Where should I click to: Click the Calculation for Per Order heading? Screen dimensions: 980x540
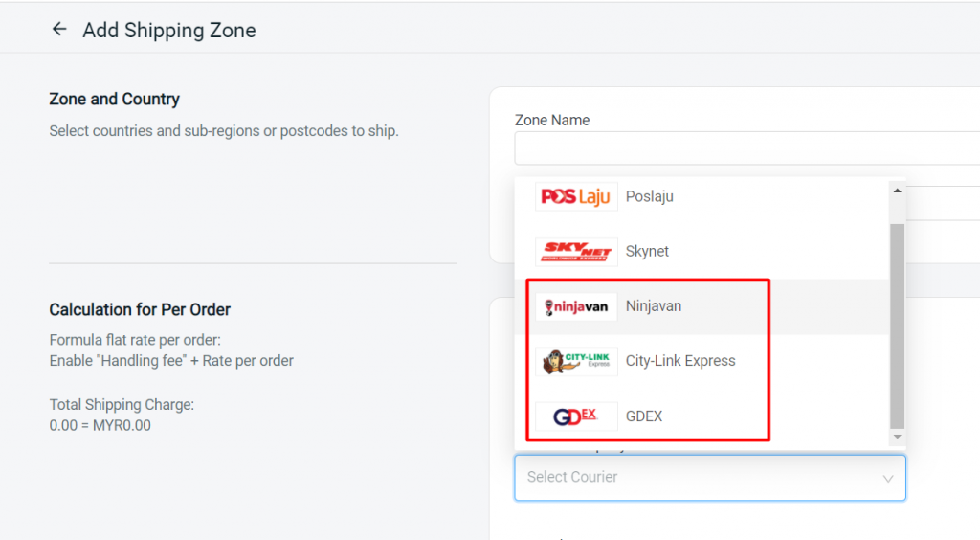coord(140,310)
